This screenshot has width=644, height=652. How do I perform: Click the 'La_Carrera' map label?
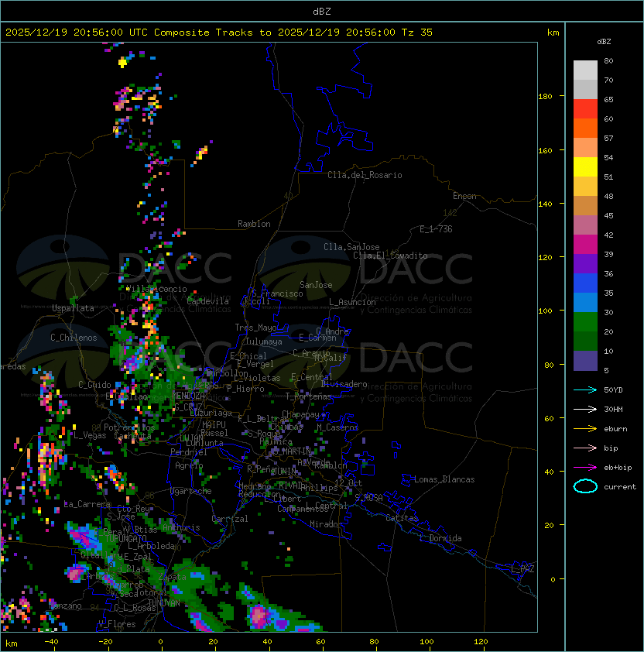coord(87,504)
